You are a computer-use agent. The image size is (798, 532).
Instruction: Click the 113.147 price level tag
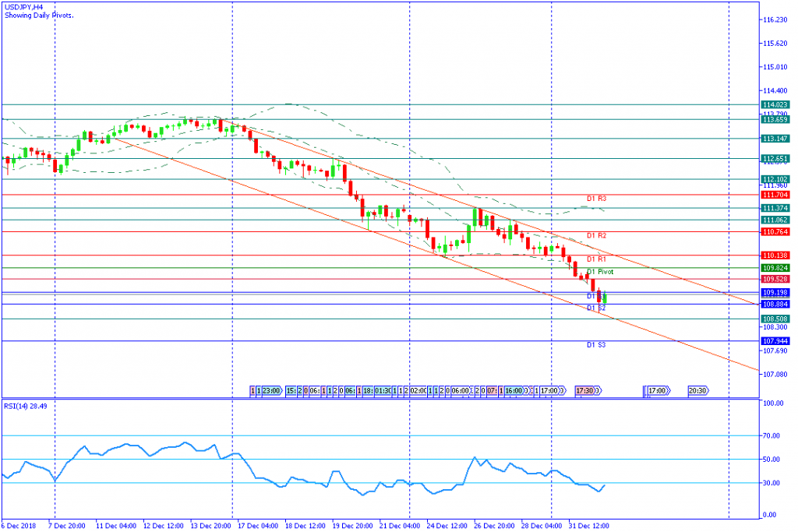775,139
